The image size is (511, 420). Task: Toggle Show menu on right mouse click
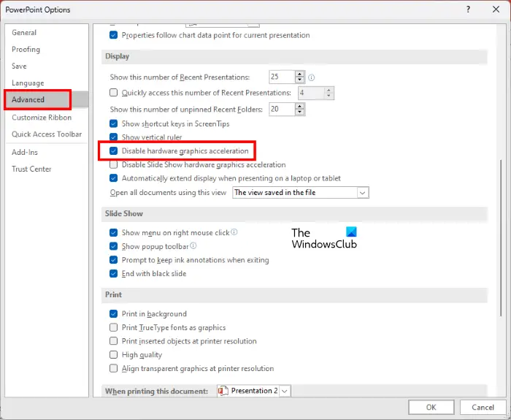[x=113, y=232]
